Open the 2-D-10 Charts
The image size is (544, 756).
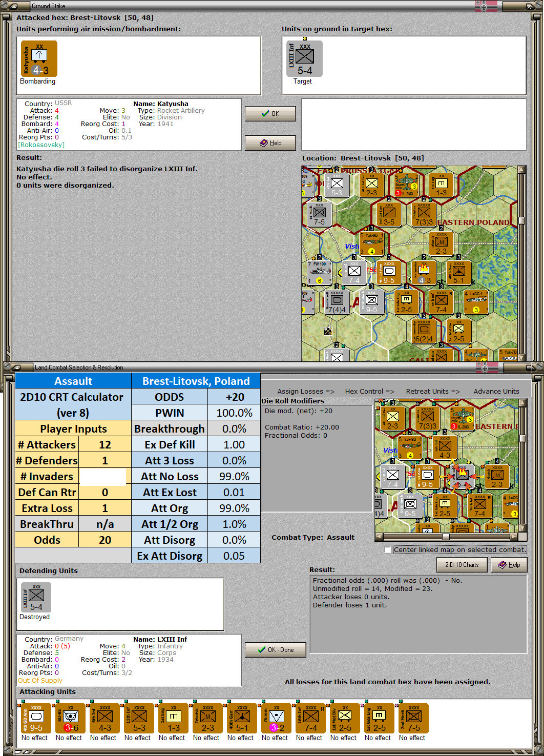pyautogui.click(x=462, y=565)
